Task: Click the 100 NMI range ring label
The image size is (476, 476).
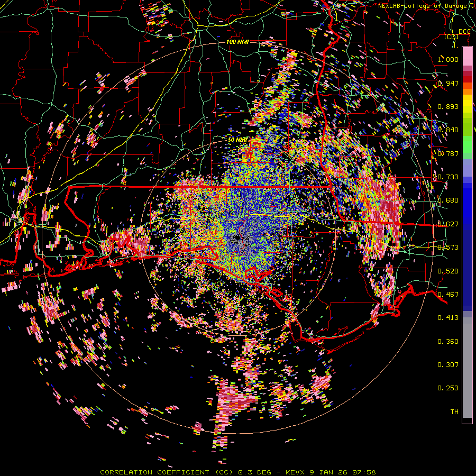Action: 237,42
